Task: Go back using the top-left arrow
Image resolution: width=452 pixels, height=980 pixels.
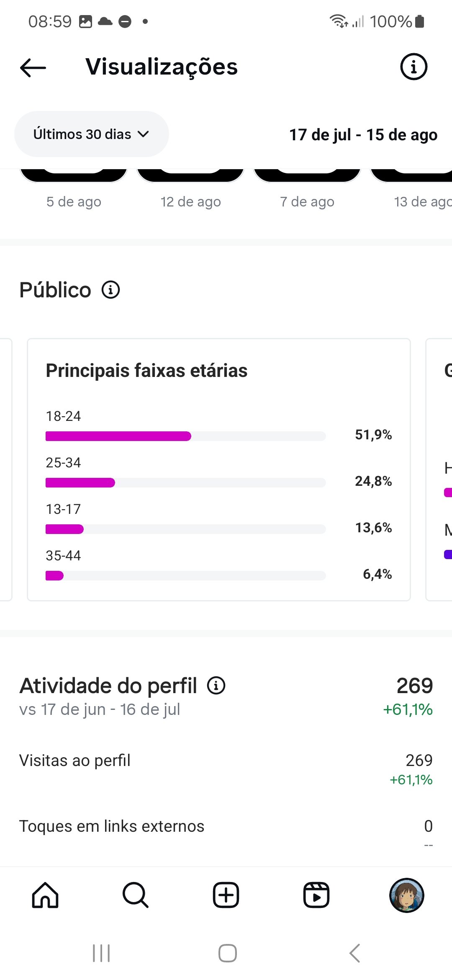Action: (33, 67)
